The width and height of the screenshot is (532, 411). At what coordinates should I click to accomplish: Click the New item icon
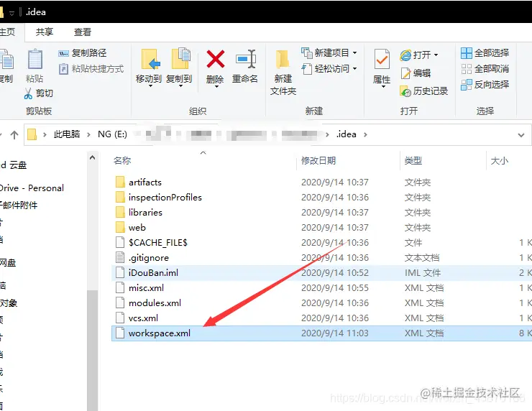coord(307,53)
